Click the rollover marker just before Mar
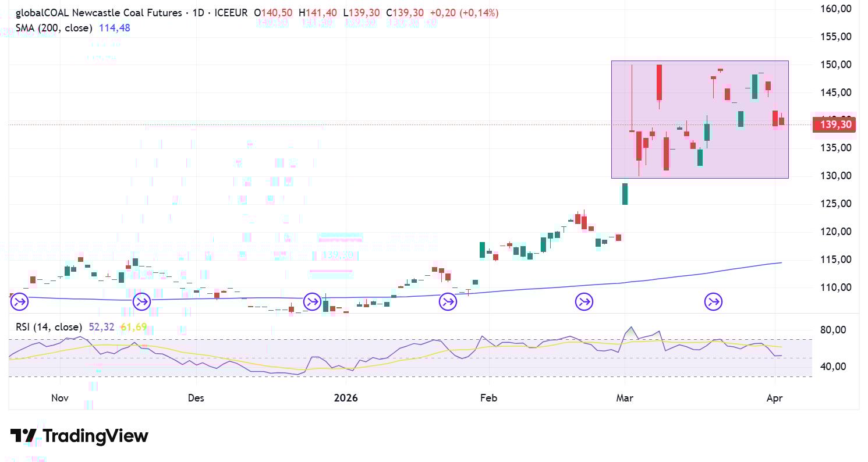The width and height of the screenshot is (868, 462). [584, 301]
